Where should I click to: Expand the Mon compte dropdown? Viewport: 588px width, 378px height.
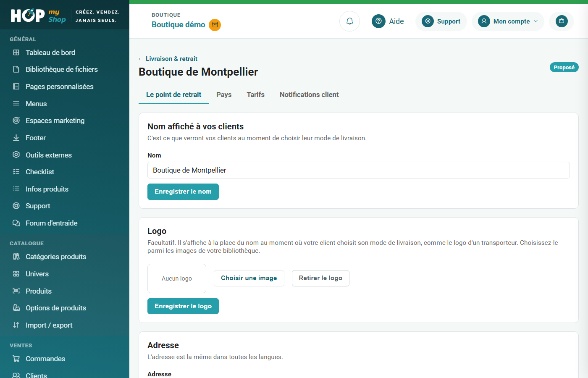508,21
